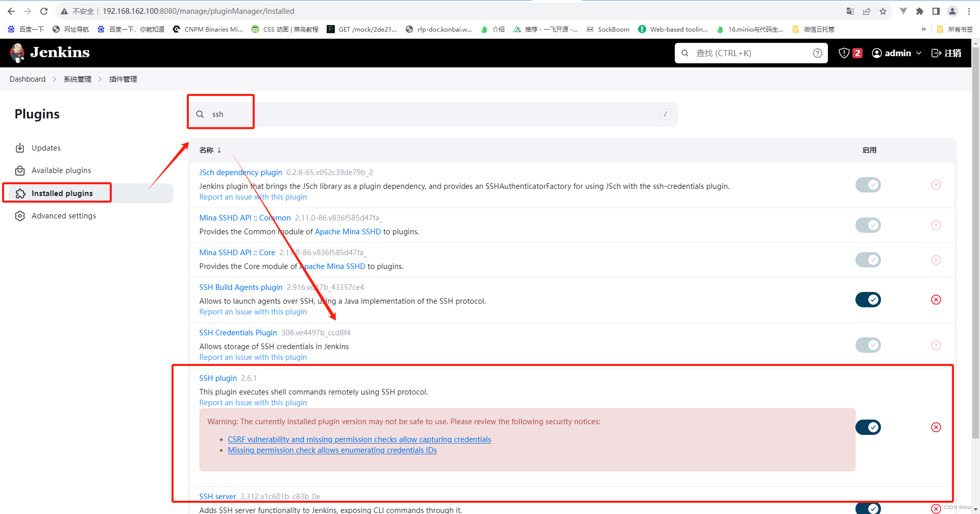Open CSRF vulnerability security notice link
Viewport: 980px width, 514px height.
[359, 439]
